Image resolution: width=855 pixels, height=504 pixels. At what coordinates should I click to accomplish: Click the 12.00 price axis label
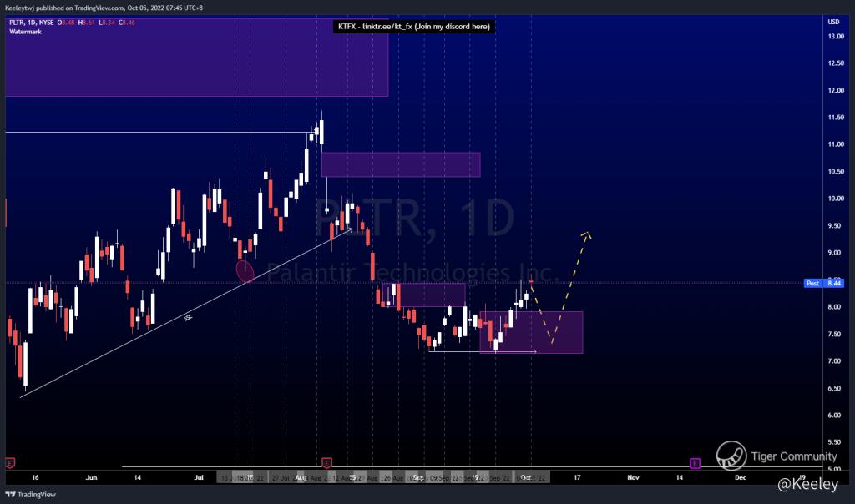(x=836, y=90)
